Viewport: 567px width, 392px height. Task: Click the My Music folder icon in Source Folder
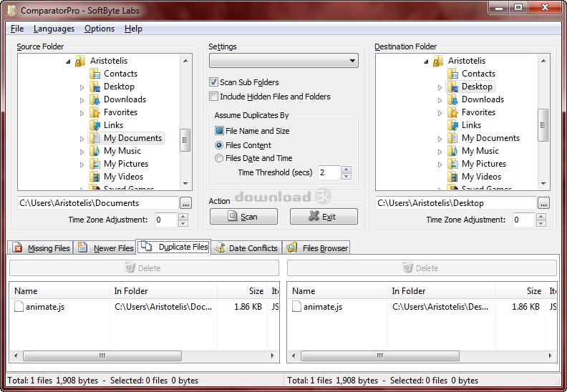[x=94, y=151]
